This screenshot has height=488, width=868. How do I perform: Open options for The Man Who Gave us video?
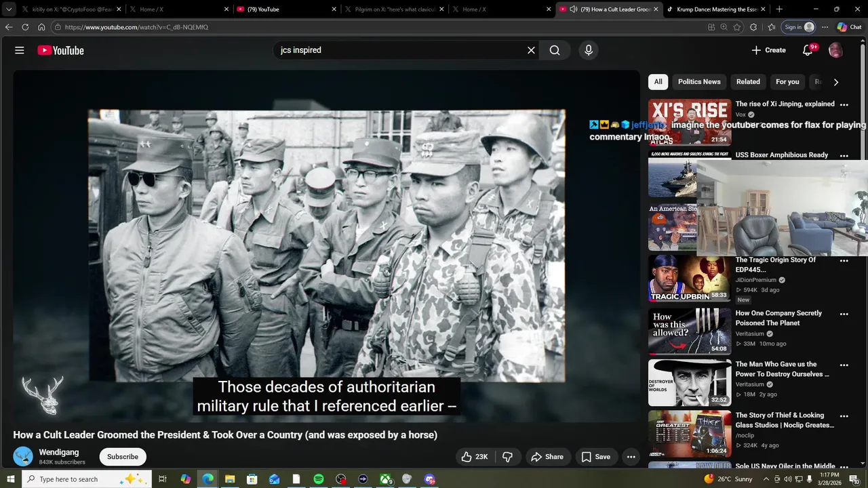(x=844, y=365)
